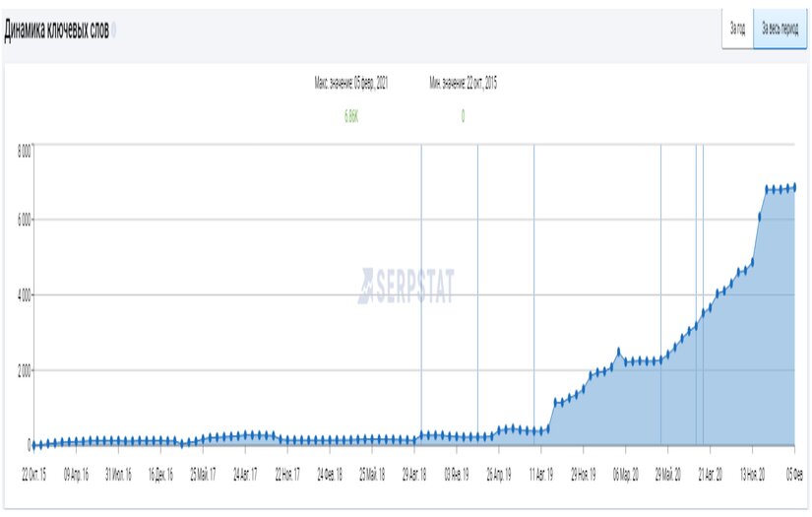Click the '22 Ноя. 17' x-axis date
Viewport: 812px width, 517px height.
click(287, 475)
